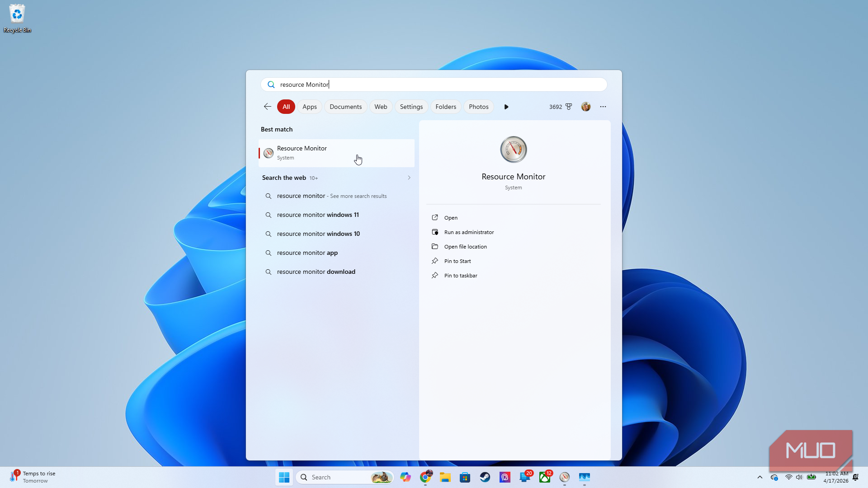Expand Search the web results chevron
Viewport: 868px width, 488px height.
(409, 178)
